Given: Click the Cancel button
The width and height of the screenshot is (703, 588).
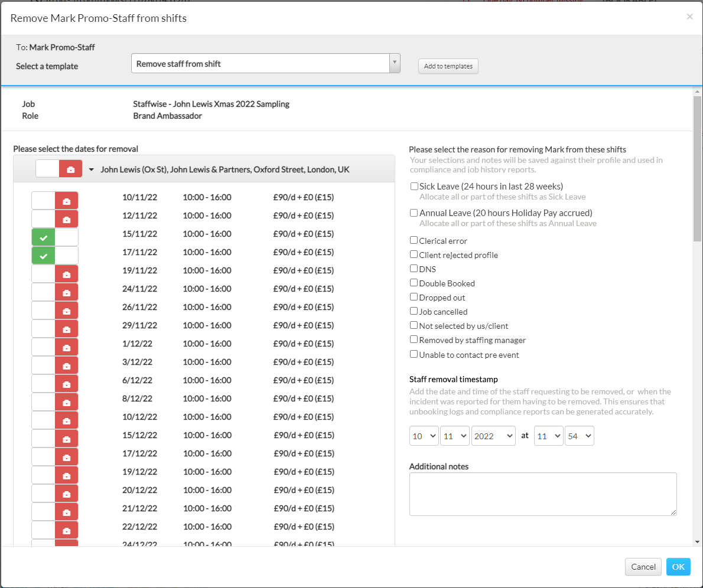Looking at the screenshot, I should 643,567.
